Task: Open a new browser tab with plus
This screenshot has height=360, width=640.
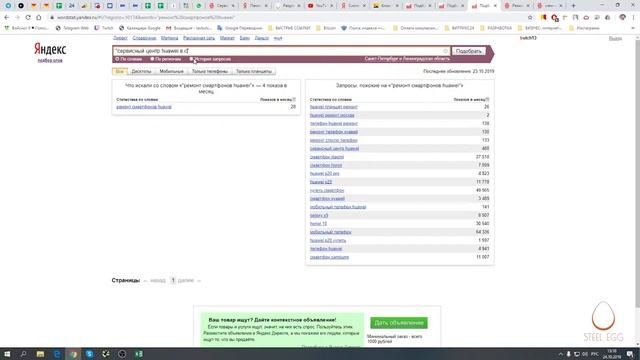Action: coord(573,6)
